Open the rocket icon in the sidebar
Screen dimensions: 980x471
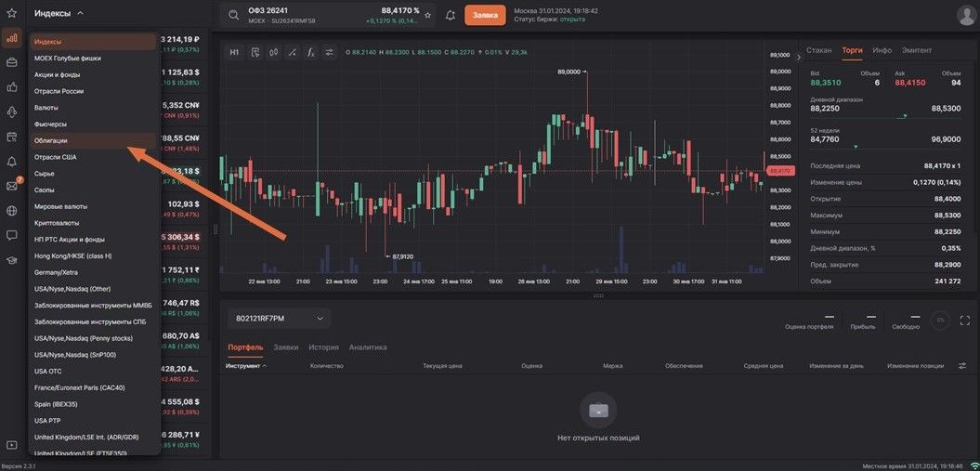click(11, 111)
